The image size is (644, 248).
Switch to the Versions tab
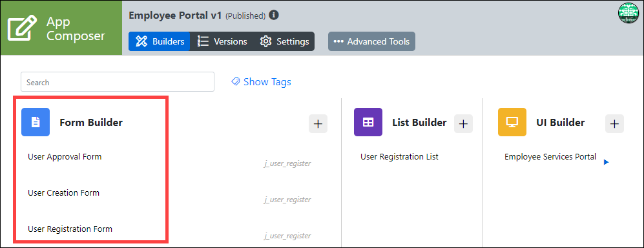[x=222, y=41]
